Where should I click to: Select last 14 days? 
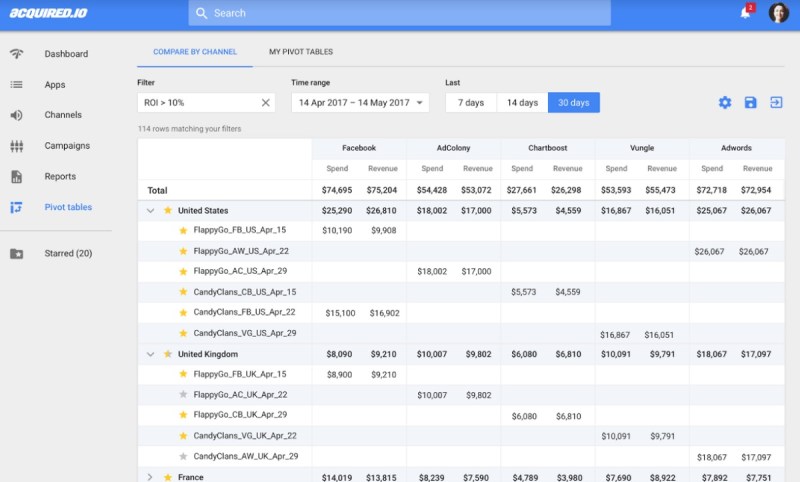522,103
